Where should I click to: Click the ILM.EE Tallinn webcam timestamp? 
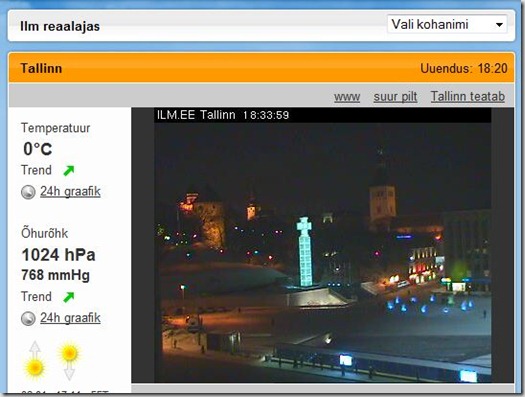[x=223, y=115]
